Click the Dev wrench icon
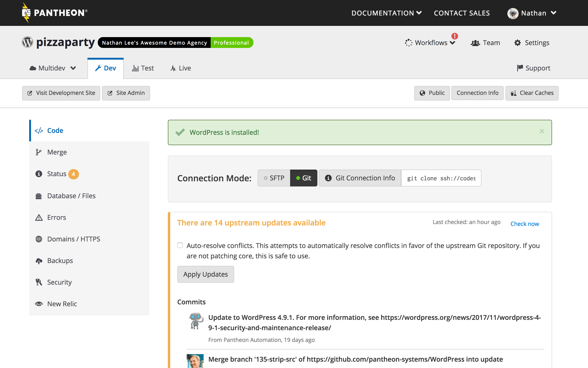The image size is (588, 368). 98,68
